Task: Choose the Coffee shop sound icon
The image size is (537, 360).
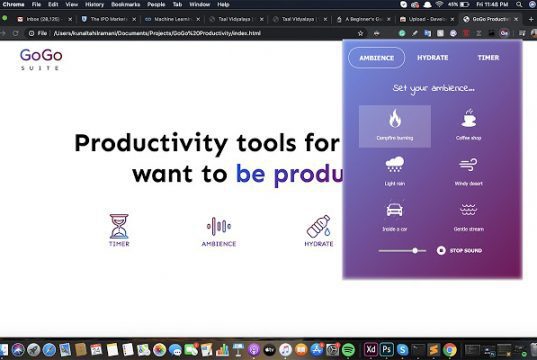Action: point(469,118)
